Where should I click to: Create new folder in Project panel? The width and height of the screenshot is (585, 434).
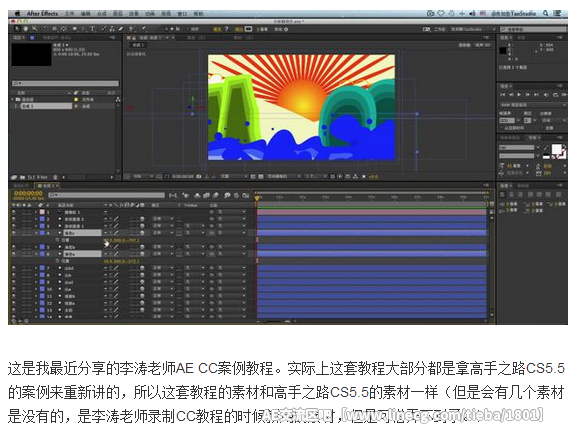(x=23, y=177)
